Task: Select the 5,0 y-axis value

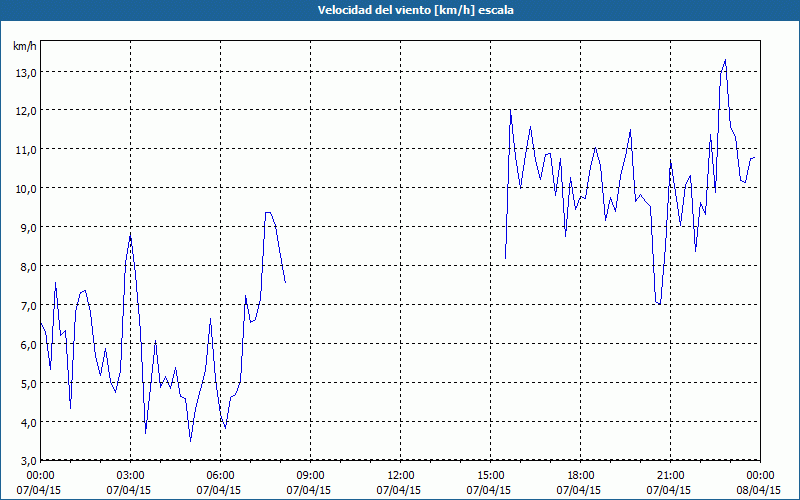Action: pos(29,384)
